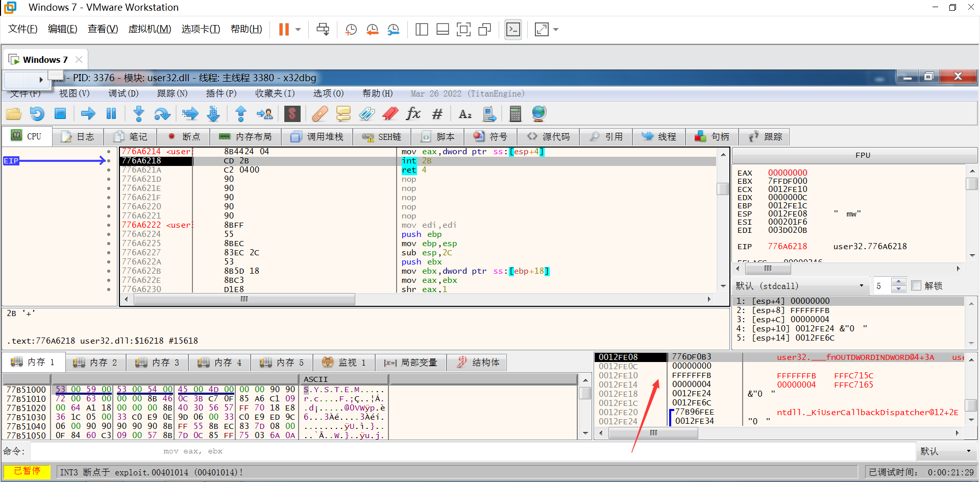The width and height of the screenshot is (980, 482).
Task: Expand the VMware power options dropdown arrow
Action: [x=298, y=30]
